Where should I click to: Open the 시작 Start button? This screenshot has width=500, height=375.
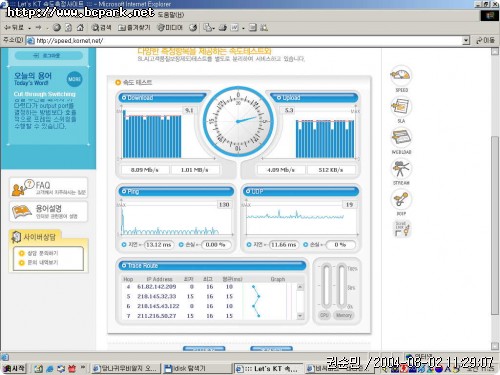click(x=14, y=368)
